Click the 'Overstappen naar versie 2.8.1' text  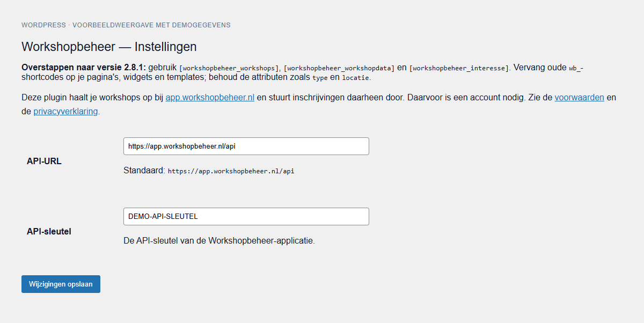click(x=84, y=68)
